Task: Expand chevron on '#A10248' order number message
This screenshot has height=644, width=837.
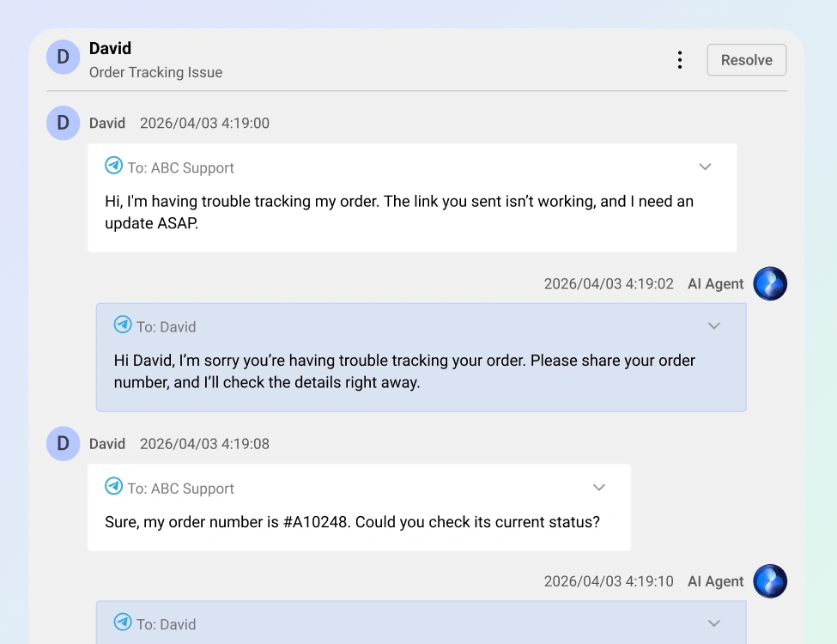Action: pyautogui.click(x=599, y=488)
